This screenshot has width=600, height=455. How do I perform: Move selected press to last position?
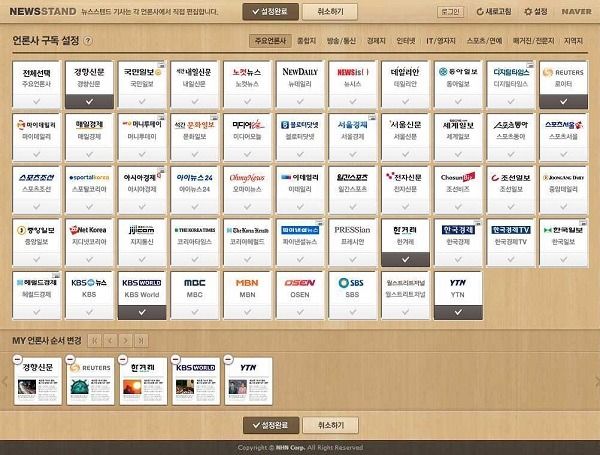(141, 340)
